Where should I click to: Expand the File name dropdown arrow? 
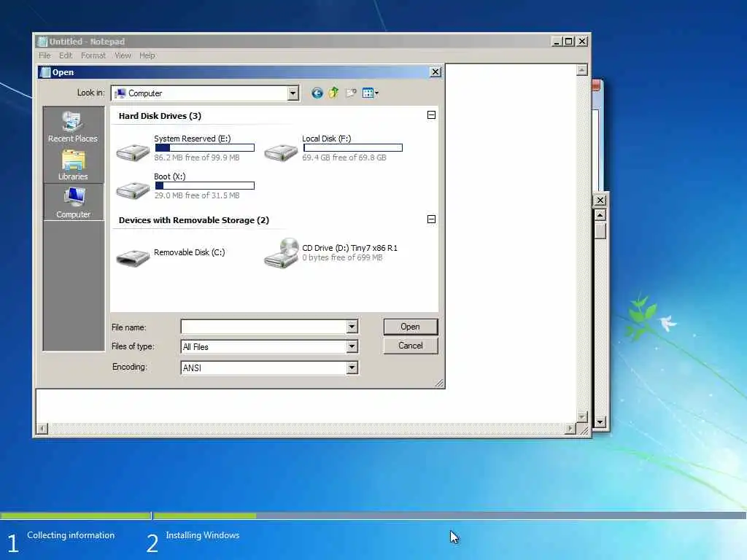click(352, 327)
